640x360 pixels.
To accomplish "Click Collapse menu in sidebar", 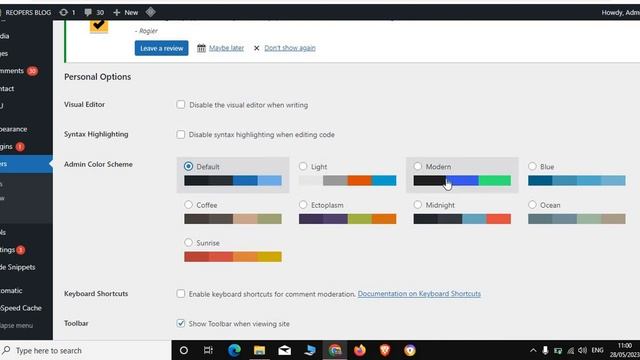I will click(x=25, y=326).
